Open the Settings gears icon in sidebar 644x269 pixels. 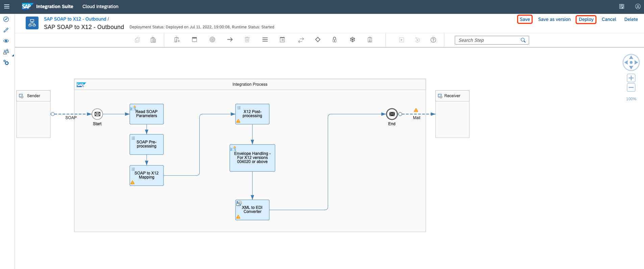coord(6,63)
